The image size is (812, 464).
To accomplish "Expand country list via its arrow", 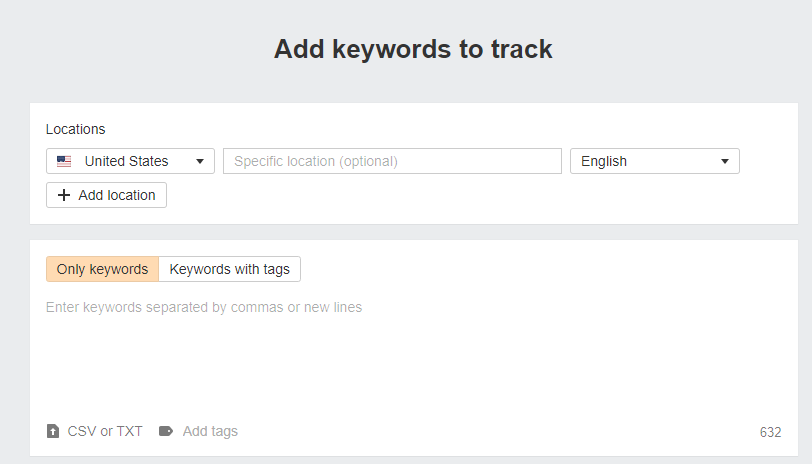I will click(200, 161).
